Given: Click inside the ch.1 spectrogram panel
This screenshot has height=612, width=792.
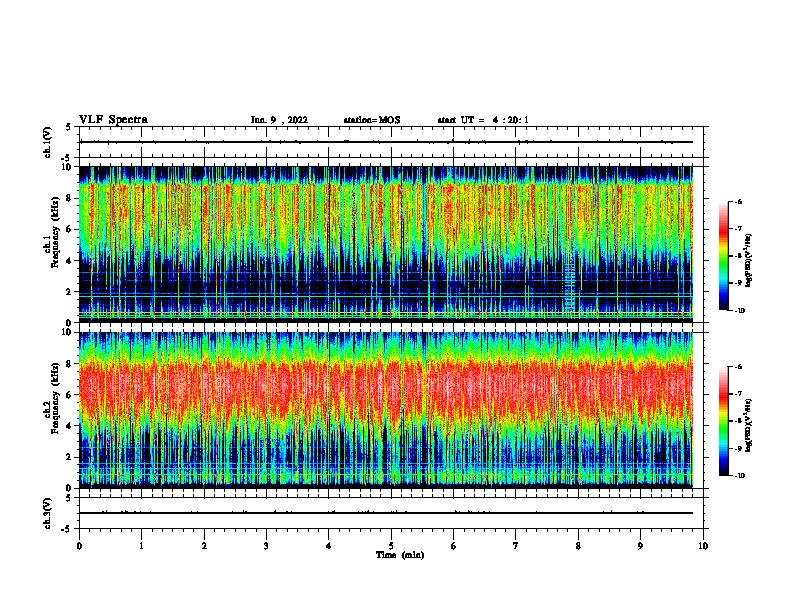Looking at the screenshot, I should (x=386, y=244).
